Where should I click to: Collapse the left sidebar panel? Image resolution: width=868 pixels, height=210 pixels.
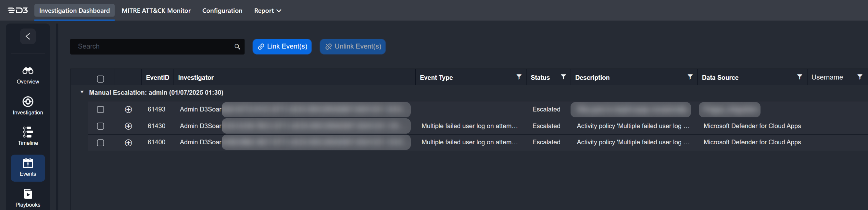(28, 36)
